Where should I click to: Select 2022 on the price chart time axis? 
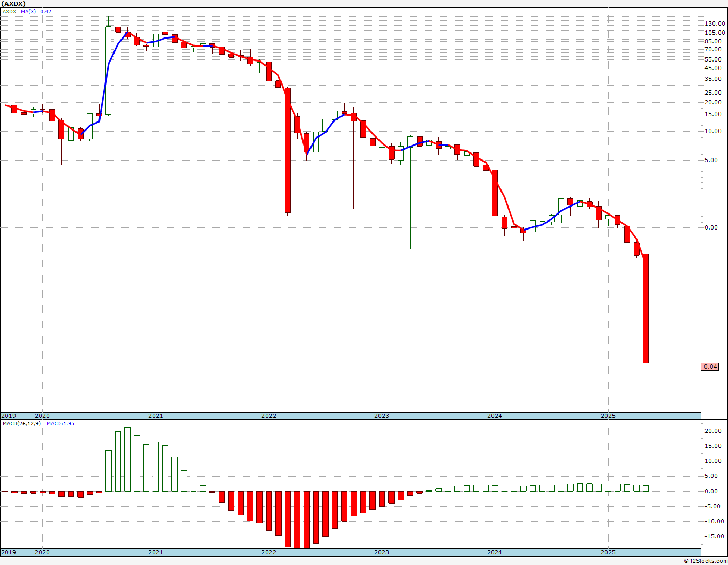point(268,416)
